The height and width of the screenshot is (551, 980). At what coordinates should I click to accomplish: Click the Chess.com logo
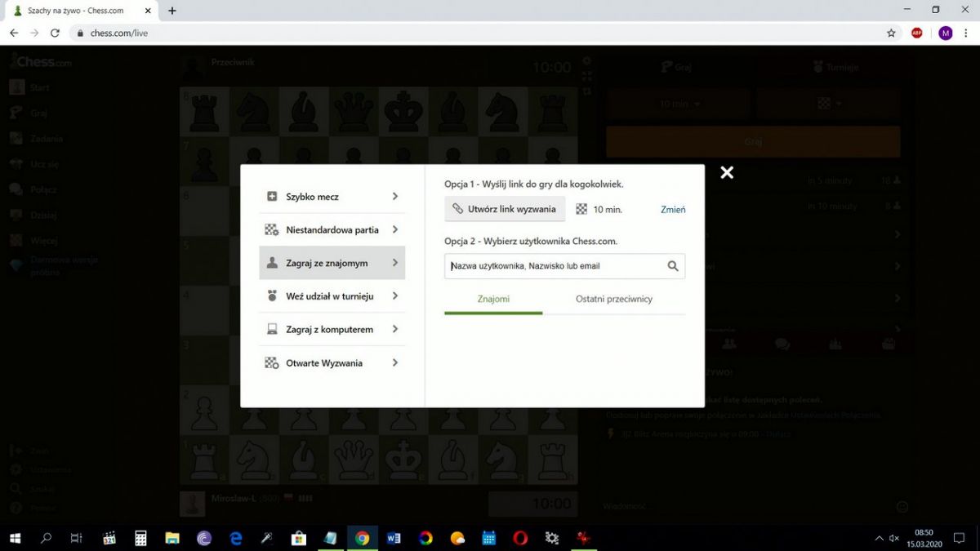41,61
